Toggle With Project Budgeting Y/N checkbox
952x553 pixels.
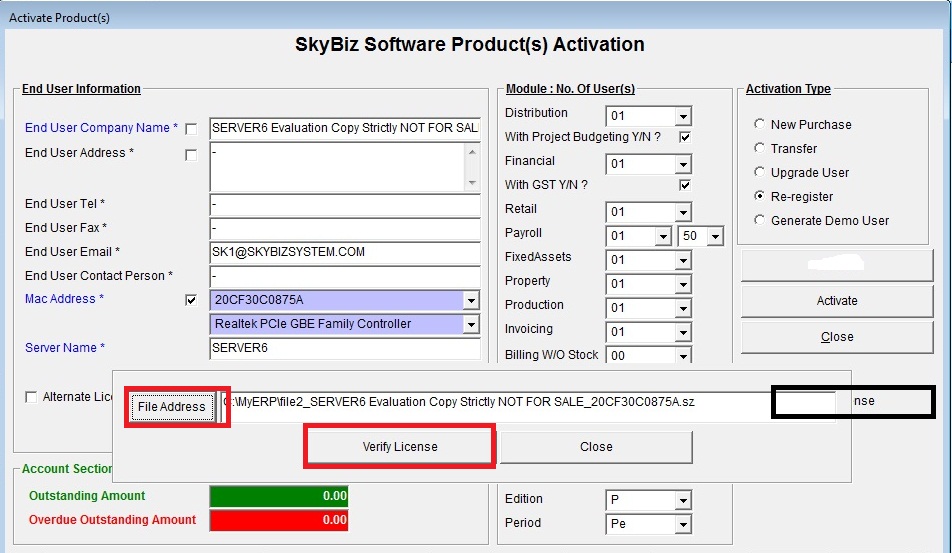pyautogui.click(x=685, y=137)
